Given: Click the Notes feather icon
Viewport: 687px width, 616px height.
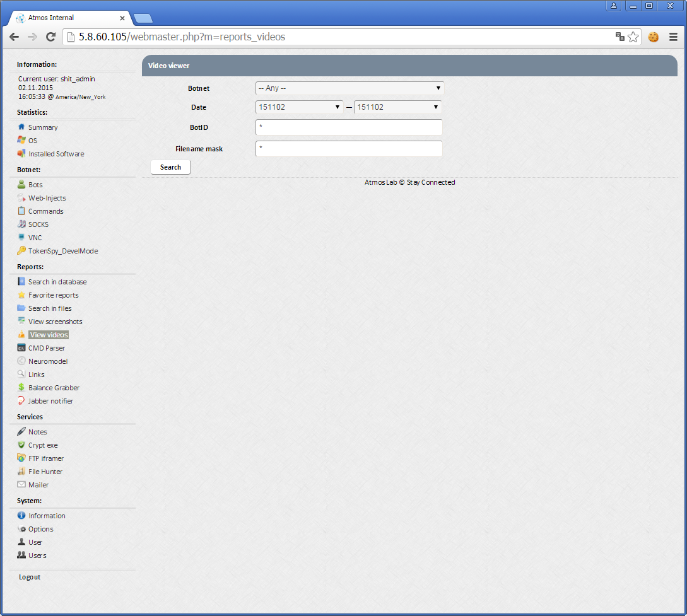Looking at the screenshot, I should [x=21, y=431].
